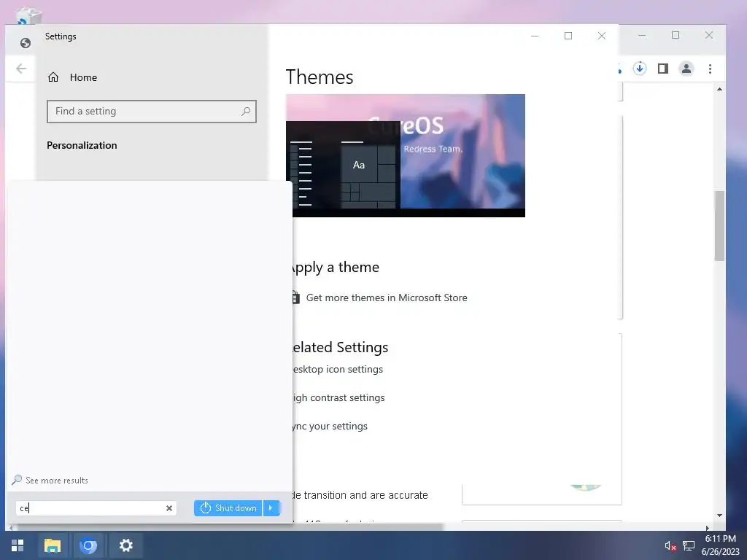Go to Settings Home
The height and width of the screenshot is (560, 747).
[x=72, y=77]
